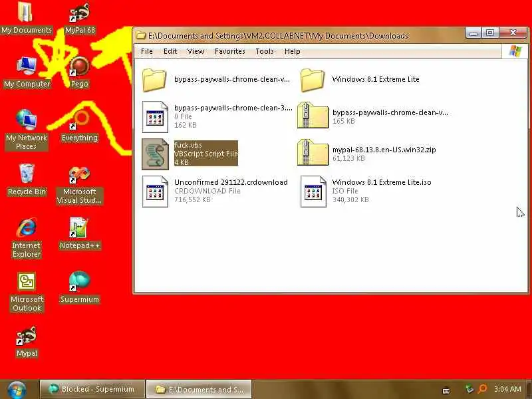
Task: Click the Start orb button
Action: click(x=16, y=390)
